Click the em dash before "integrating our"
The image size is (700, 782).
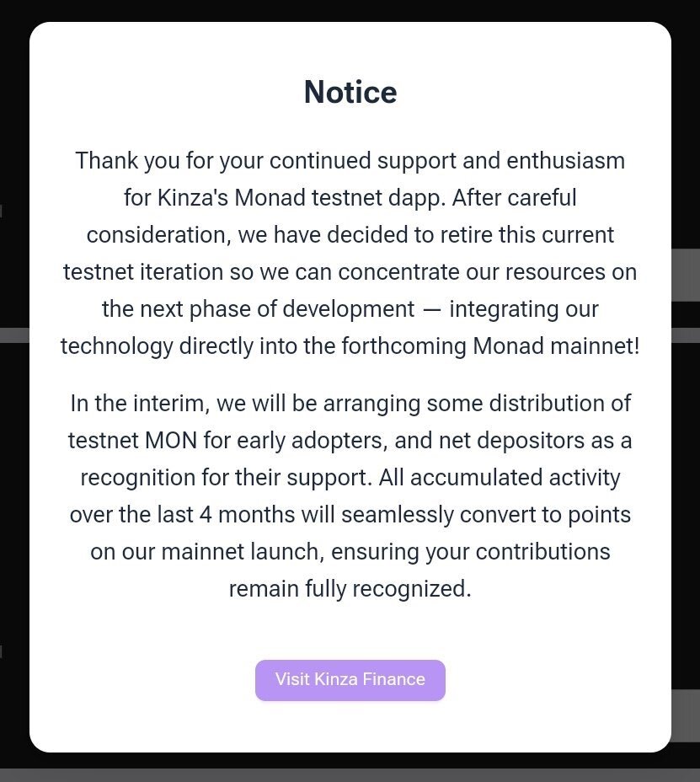(432, 309)
